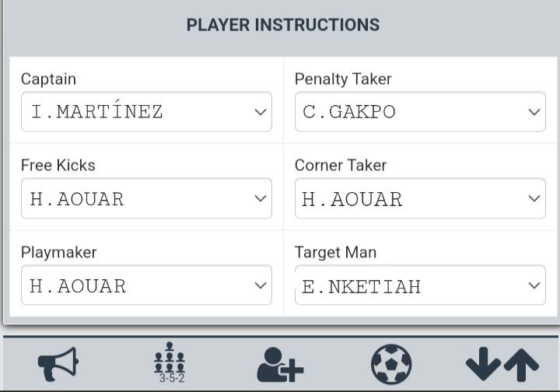560x392 pixels.
Task: Click the Captain field label
Action: point(48,79)
